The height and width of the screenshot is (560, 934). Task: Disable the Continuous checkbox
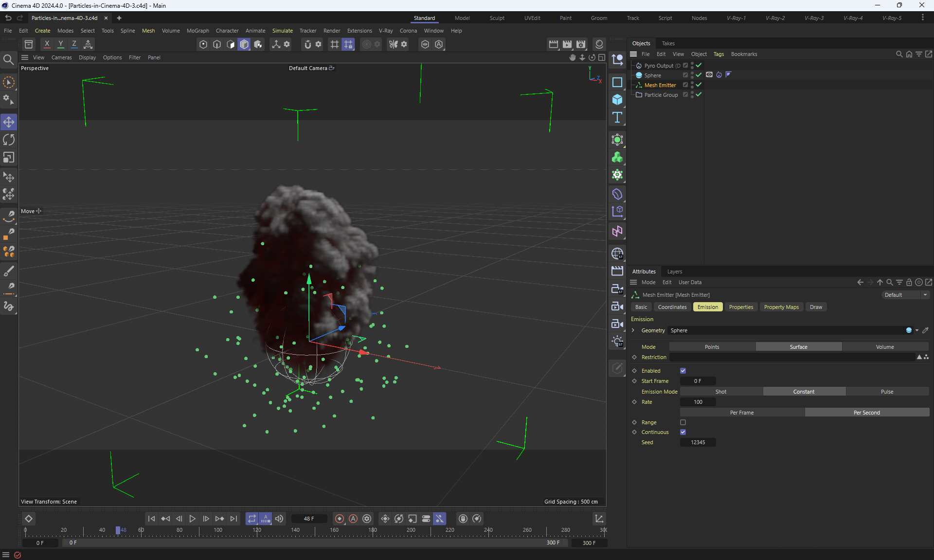coord(683,432)
